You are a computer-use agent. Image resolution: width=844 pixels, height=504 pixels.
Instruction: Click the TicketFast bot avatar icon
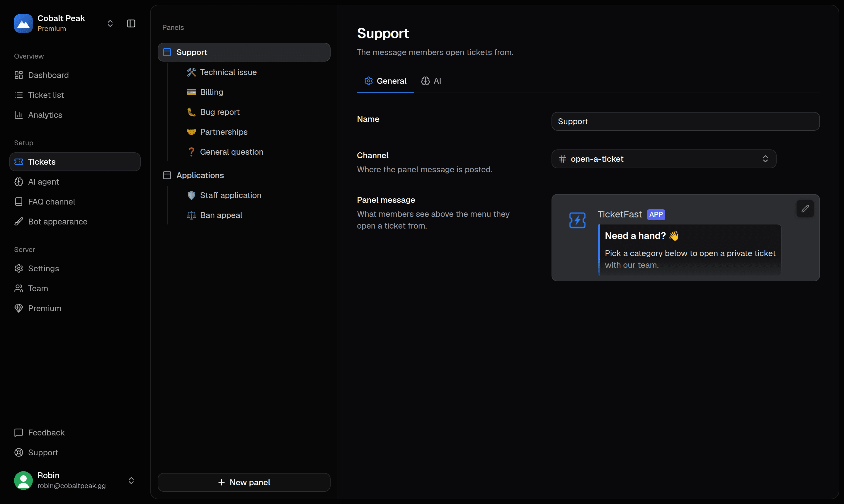tap(577, 220)
